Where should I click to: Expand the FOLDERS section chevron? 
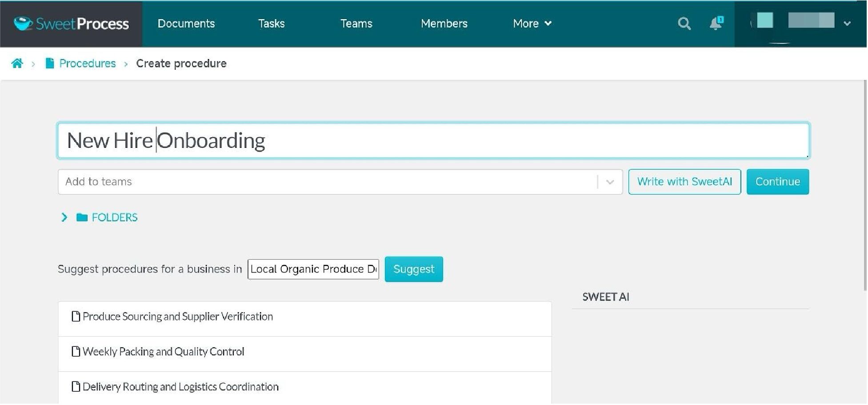(x=64, y=218)
